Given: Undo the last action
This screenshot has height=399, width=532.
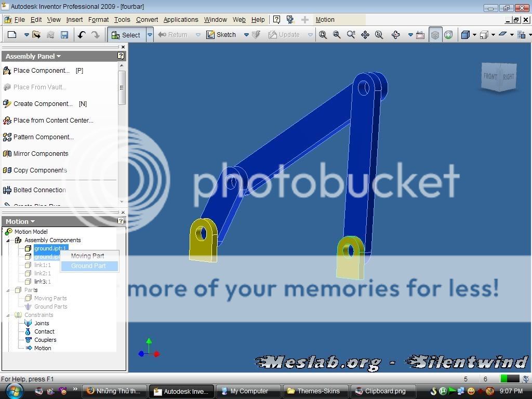Looking at the screenshot, I should [82, 35].
